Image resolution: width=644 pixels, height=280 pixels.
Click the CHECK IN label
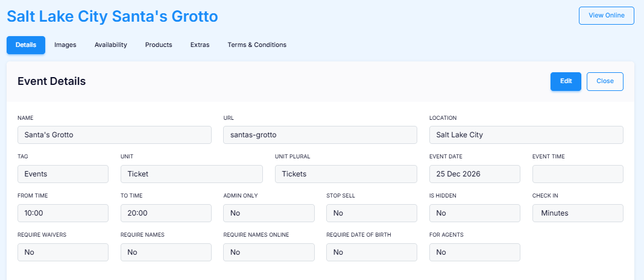545,196
